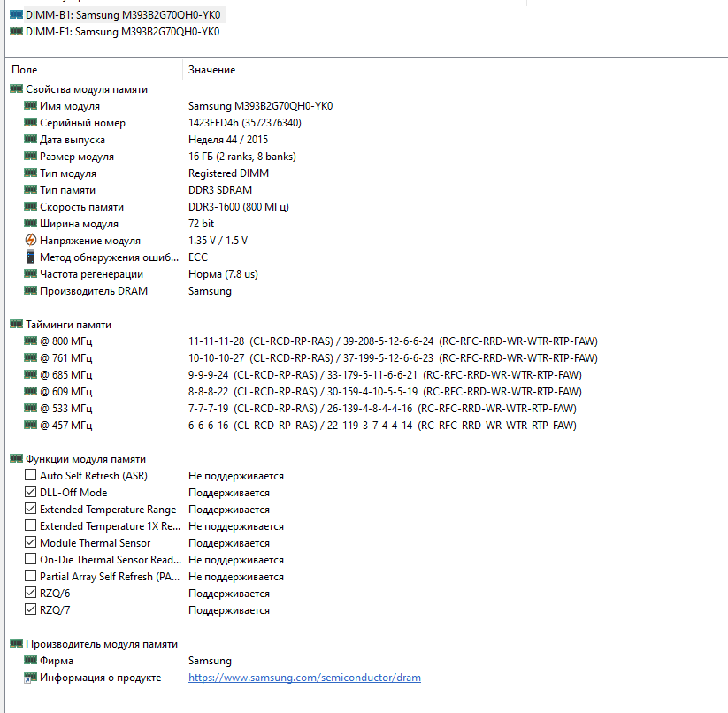Toggle the DLL-Off Mode checkbox
The height and width of the screenshot is (713, 728).
(30, 492)
